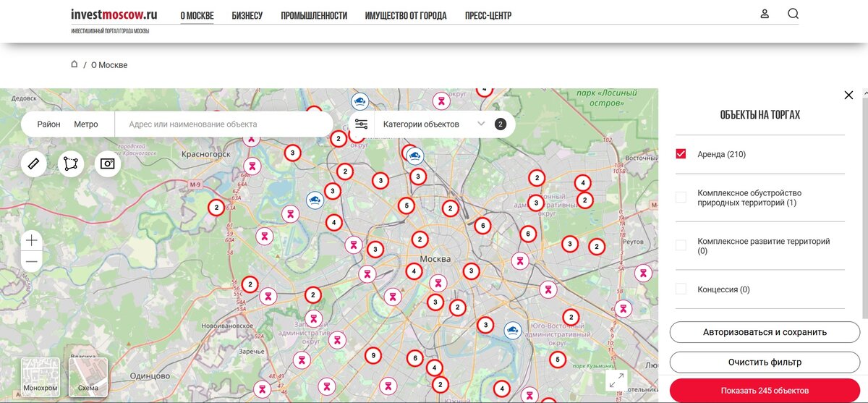Click the cluster marker numbered 9
Screen dimensions: 868x403
[373, 355]
